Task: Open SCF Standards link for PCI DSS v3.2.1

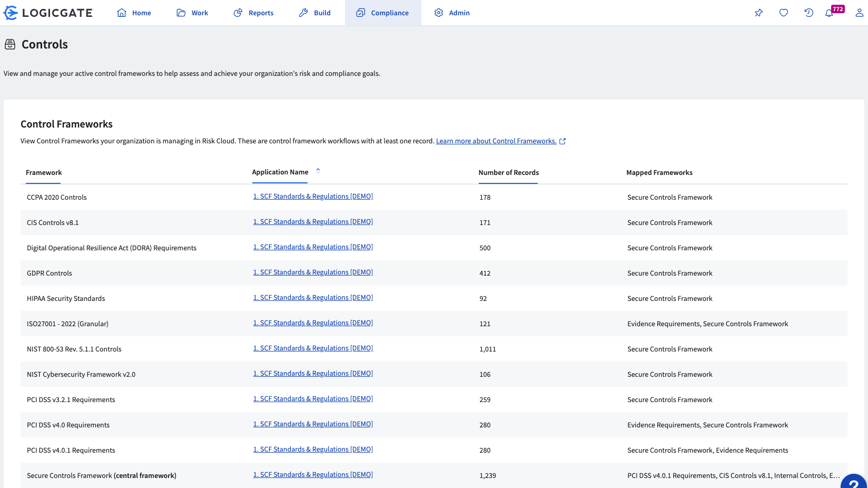Action: pos(313,398)
